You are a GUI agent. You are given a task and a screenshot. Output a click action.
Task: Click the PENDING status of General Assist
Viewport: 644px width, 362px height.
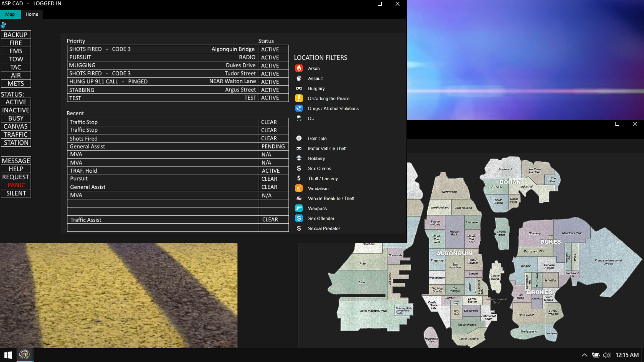point(273,146)
